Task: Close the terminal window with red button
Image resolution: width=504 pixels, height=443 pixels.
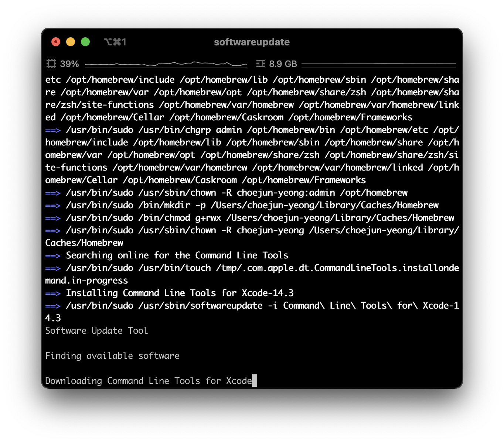Action: pos(56,42)
